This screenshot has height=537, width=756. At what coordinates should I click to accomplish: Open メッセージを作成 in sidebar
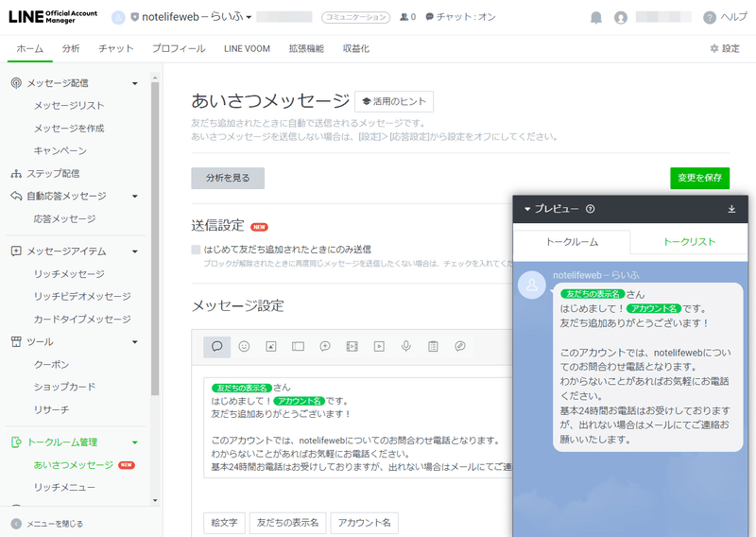pos(69,129)
